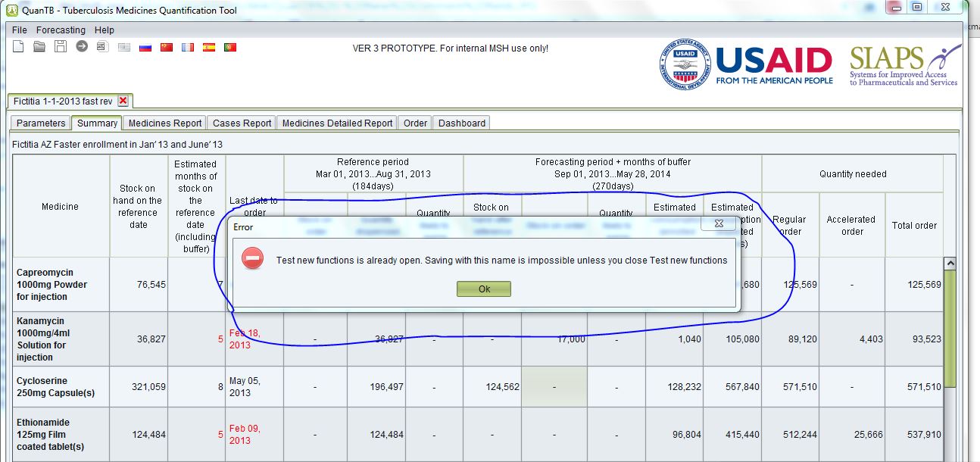Open the Forecasting menu
The image size is (980, 462).
point(61,30)
